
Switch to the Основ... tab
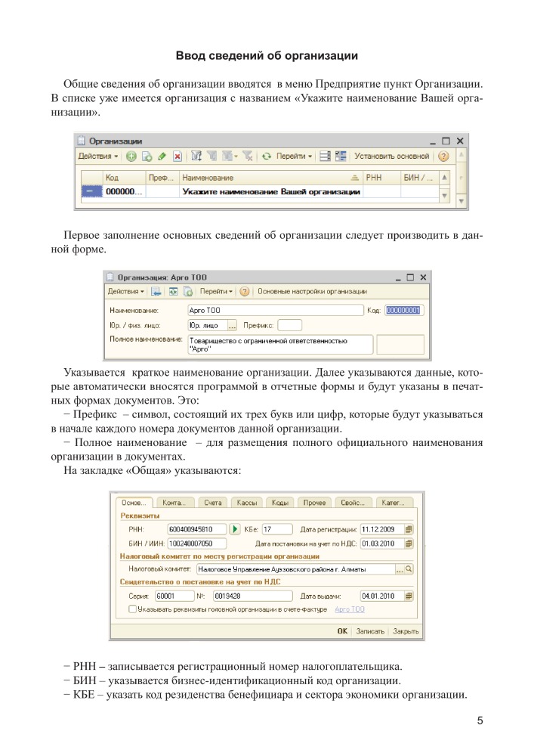coord(134,503)
